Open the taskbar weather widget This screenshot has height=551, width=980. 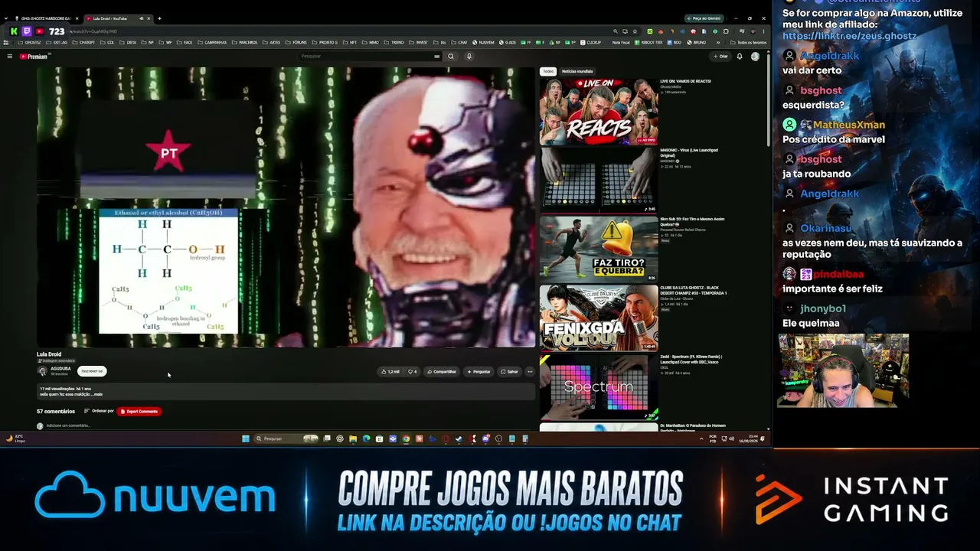[x=17, y=439]
